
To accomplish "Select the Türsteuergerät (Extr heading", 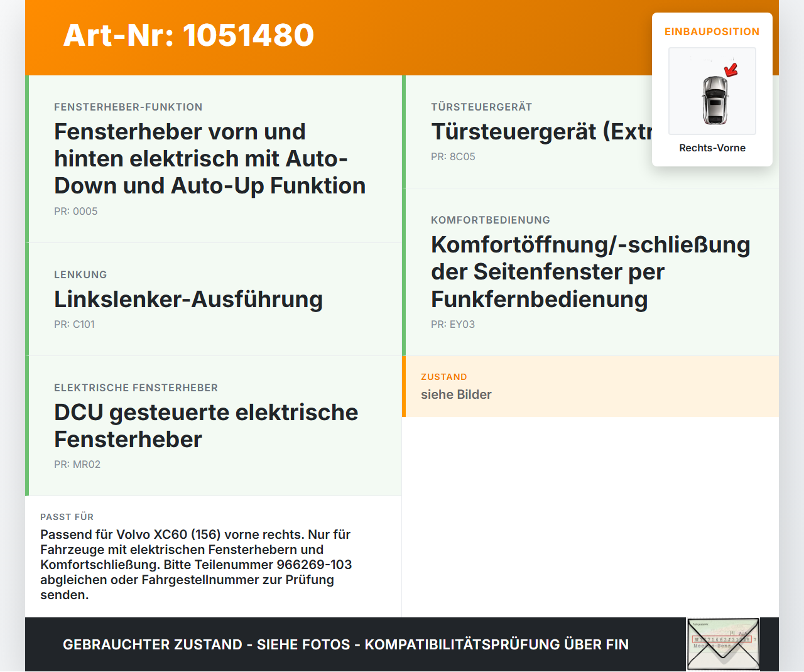I will 541,131.
